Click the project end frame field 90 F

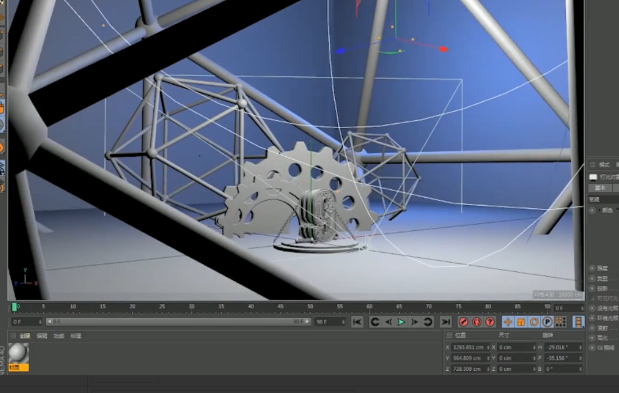[x=330, y=322]
